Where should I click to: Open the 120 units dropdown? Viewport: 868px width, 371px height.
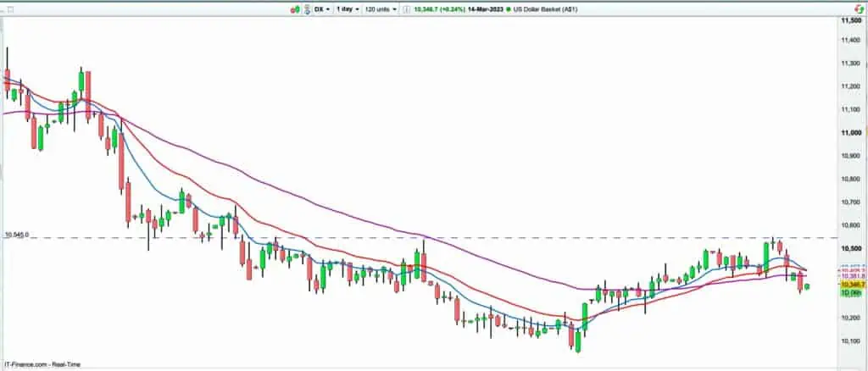[381, 9]
